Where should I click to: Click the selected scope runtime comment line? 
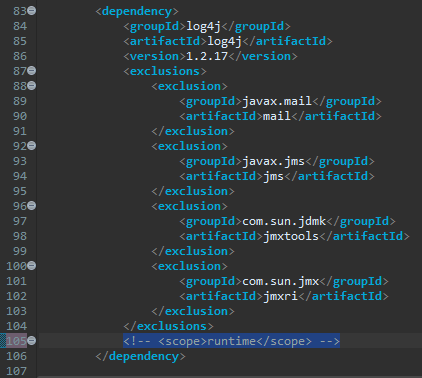click(x=231, y=341)
